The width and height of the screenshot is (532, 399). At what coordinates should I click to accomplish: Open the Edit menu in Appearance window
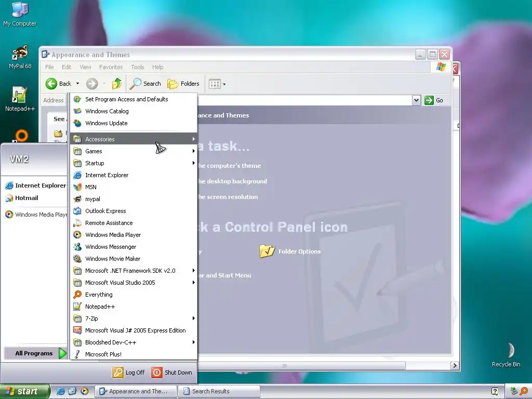(x=66, y=67)
